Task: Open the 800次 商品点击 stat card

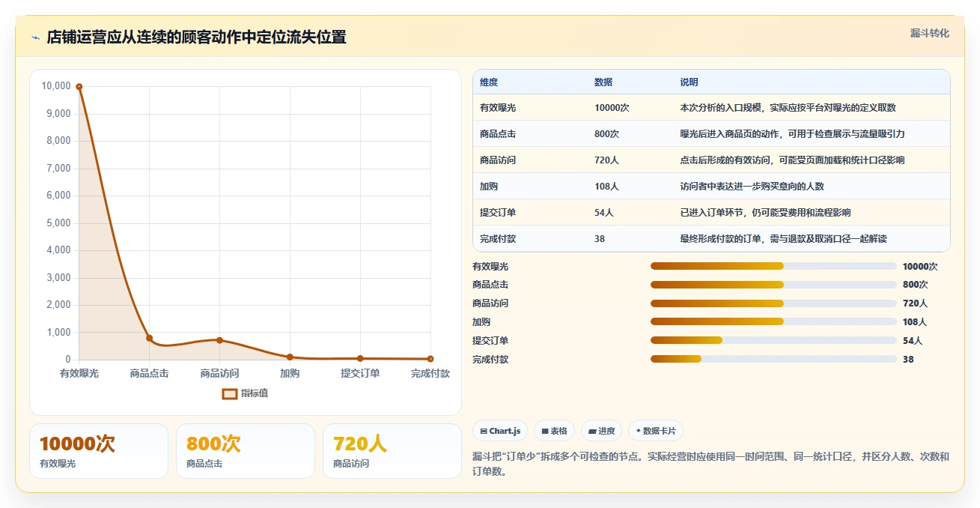Action: 246,451
